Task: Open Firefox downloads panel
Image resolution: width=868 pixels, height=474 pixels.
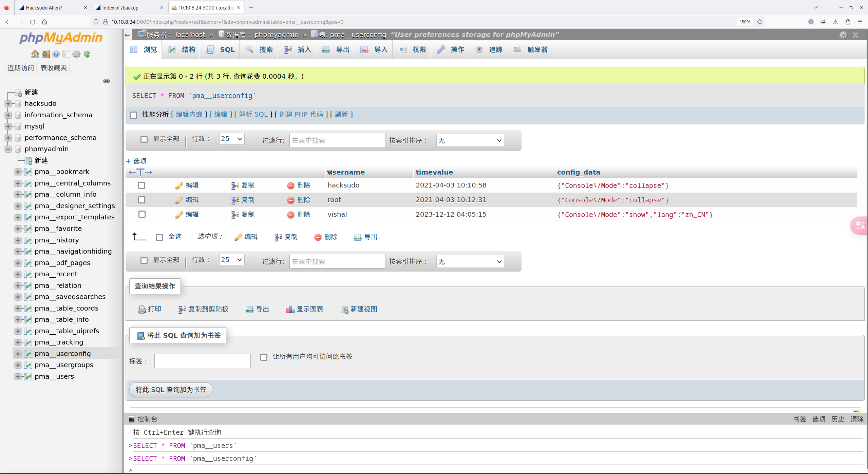Action: coord(835,22)
